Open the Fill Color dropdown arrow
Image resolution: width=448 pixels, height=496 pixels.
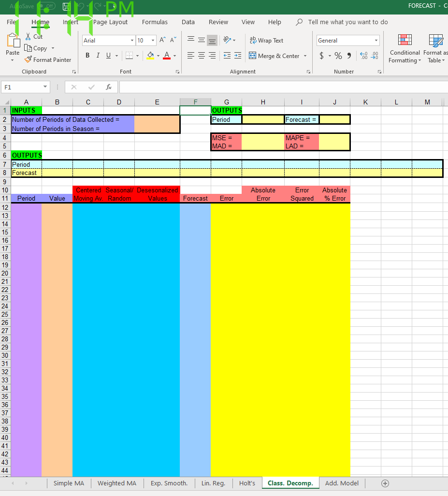tap(158, 56)
